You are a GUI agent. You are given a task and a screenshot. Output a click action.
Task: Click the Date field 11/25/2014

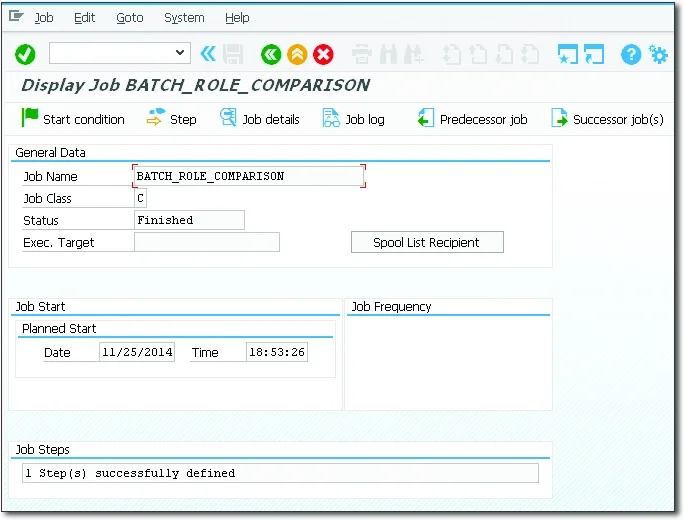[137, 352]
